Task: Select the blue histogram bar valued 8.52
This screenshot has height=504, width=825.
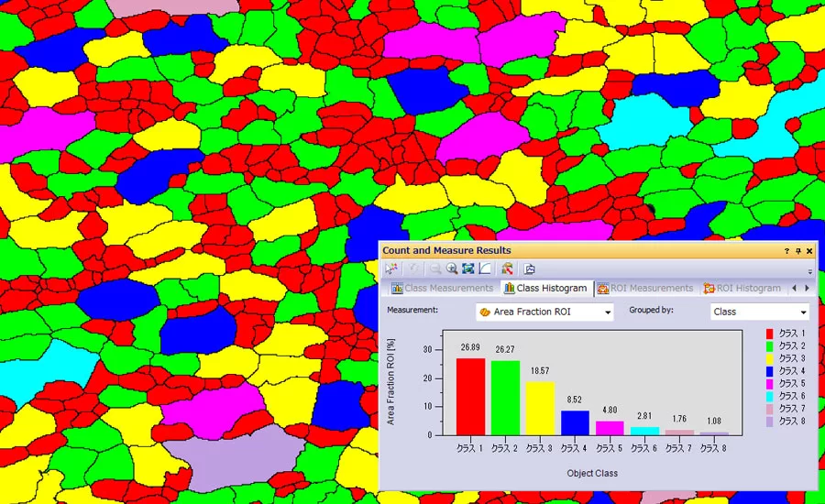Action: point(575,423)
